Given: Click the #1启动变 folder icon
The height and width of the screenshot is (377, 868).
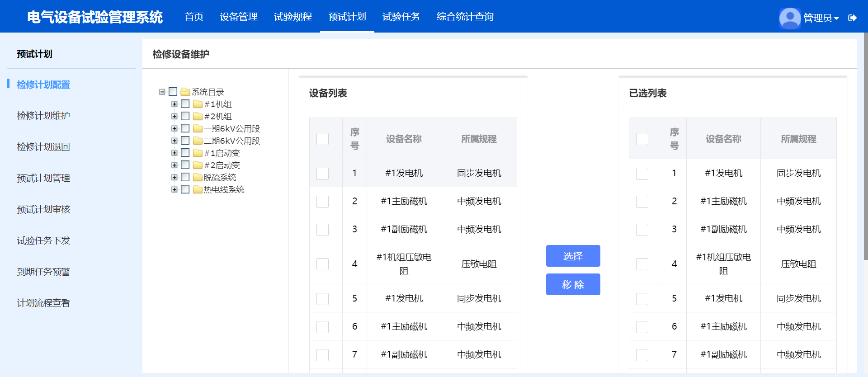Looking at the screenshot, I should [198, 153].
